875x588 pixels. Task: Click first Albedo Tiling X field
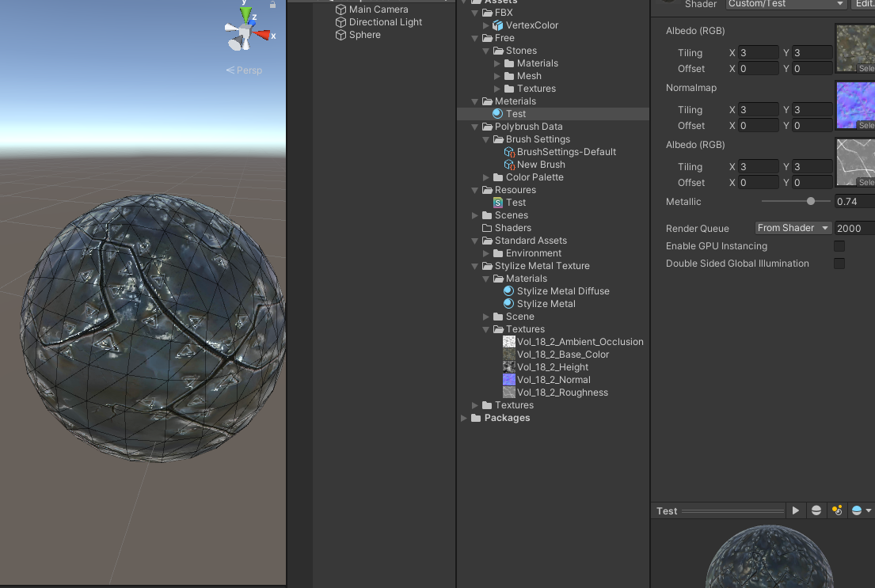758,52
